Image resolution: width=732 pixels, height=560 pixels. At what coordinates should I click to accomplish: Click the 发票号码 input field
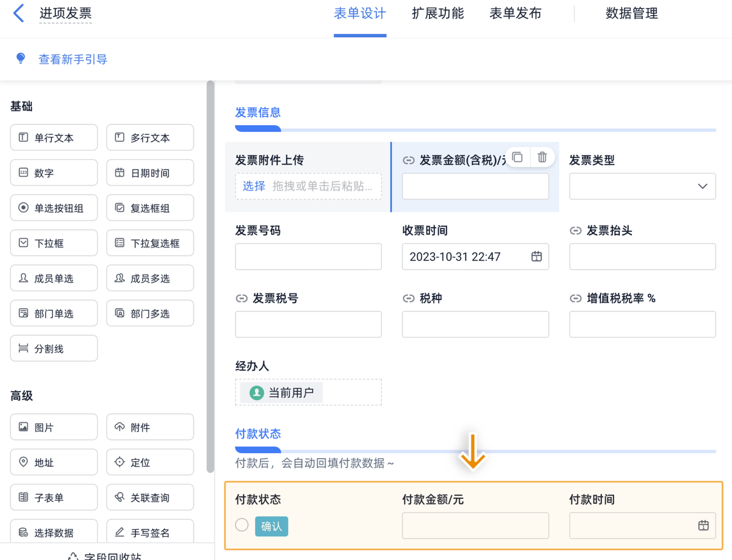pyautogui.click(x=308, y=257)
